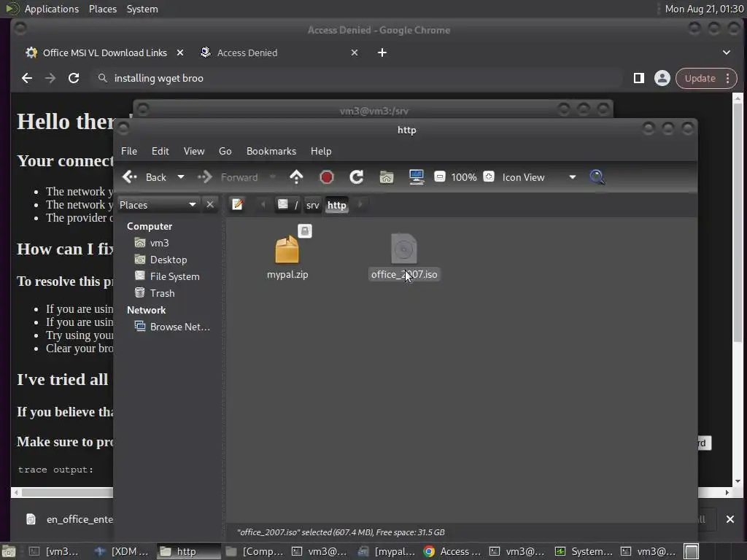747x560 pixels.
Task: Close the Chrome downloads bar
Action: [729, 519]
